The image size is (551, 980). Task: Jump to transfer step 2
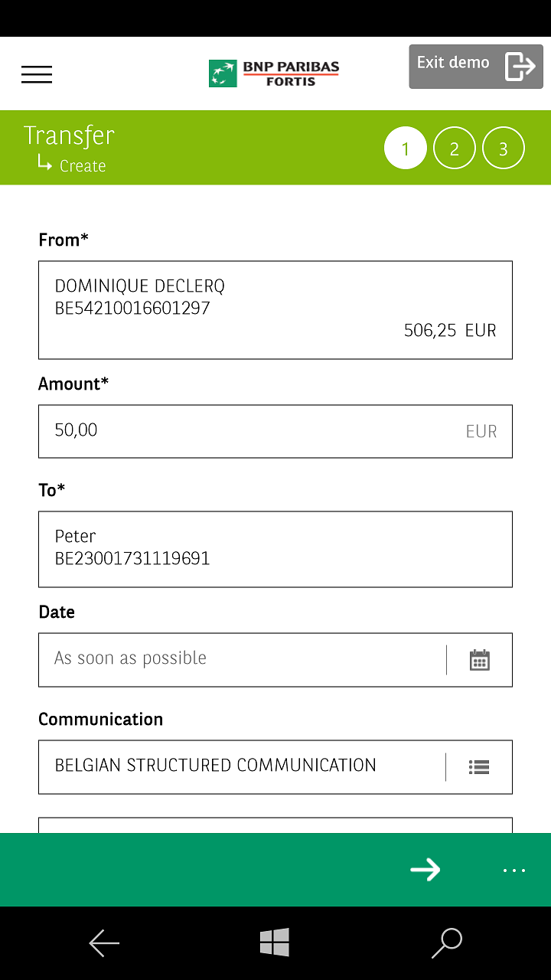tap(454, 149)
